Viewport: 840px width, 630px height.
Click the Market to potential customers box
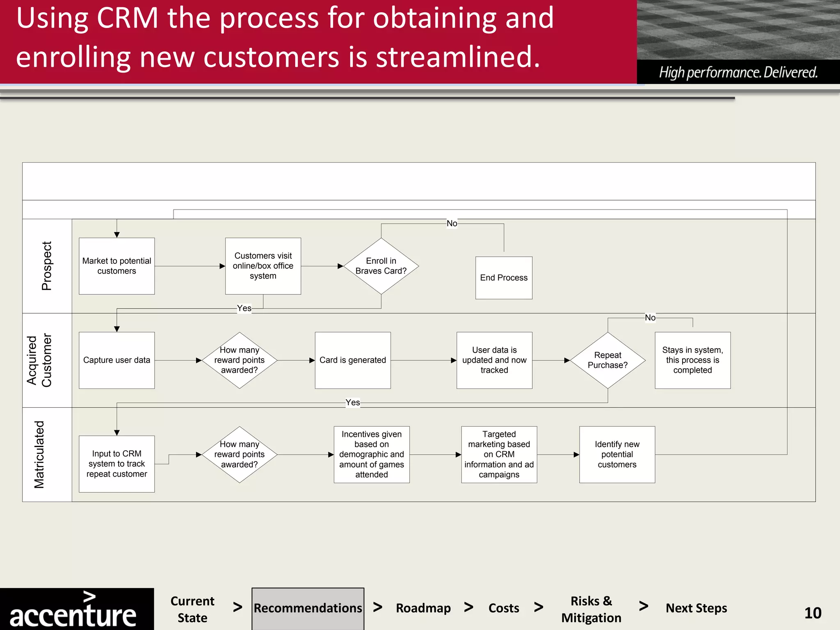point(117,266)
